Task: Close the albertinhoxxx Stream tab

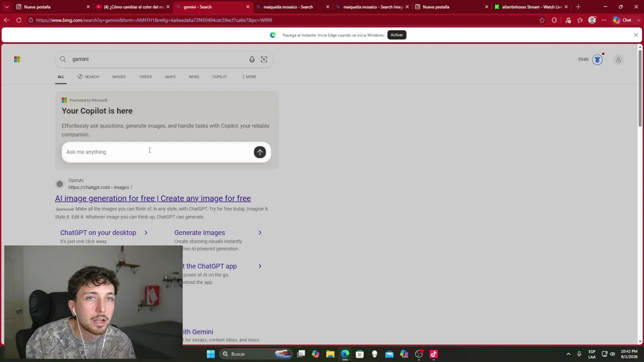Action: pyautogui.click(x=566, y=7)
